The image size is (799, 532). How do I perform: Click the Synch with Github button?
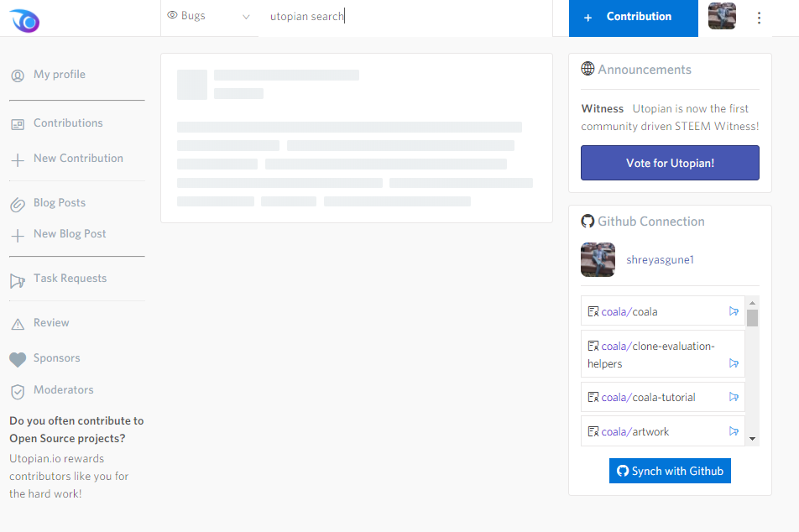click(670, 471)
